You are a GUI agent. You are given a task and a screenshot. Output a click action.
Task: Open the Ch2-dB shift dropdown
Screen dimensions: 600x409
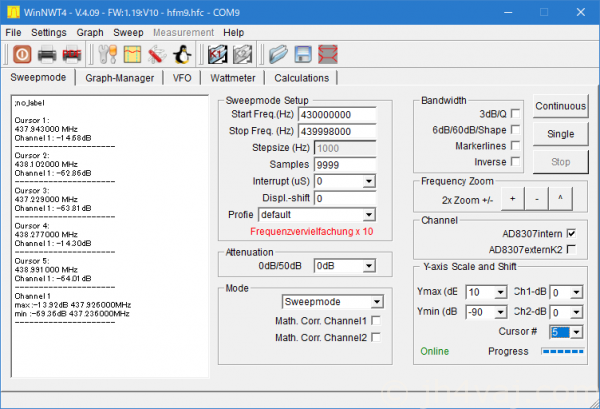(x=576, y=313)
